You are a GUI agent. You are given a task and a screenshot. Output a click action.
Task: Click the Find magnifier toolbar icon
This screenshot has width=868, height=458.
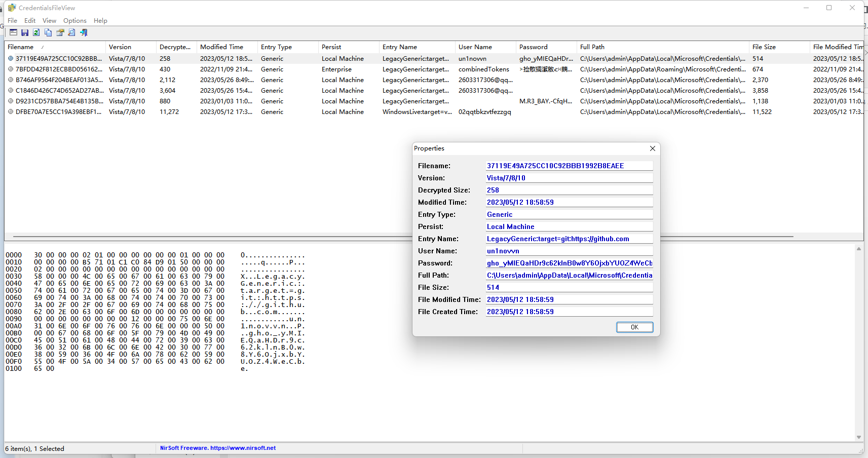72,32
